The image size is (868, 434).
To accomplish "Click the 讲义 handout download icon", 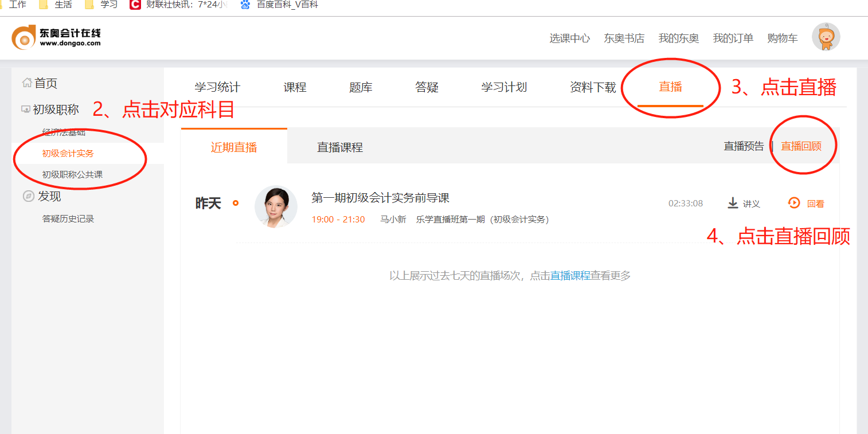I will (733, 203).
